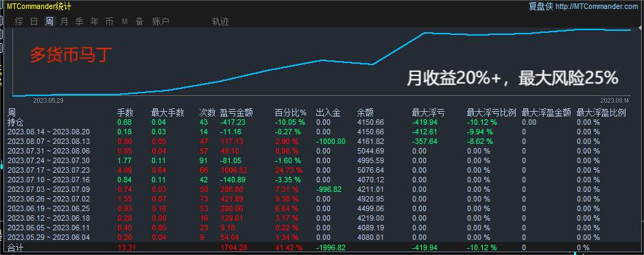Click the 次数 column header

[x=207, y=113]
